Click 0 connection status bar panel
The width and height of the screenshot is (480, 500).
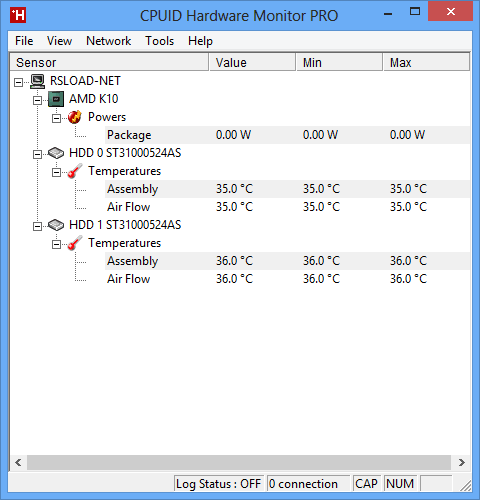click(308, 484)
